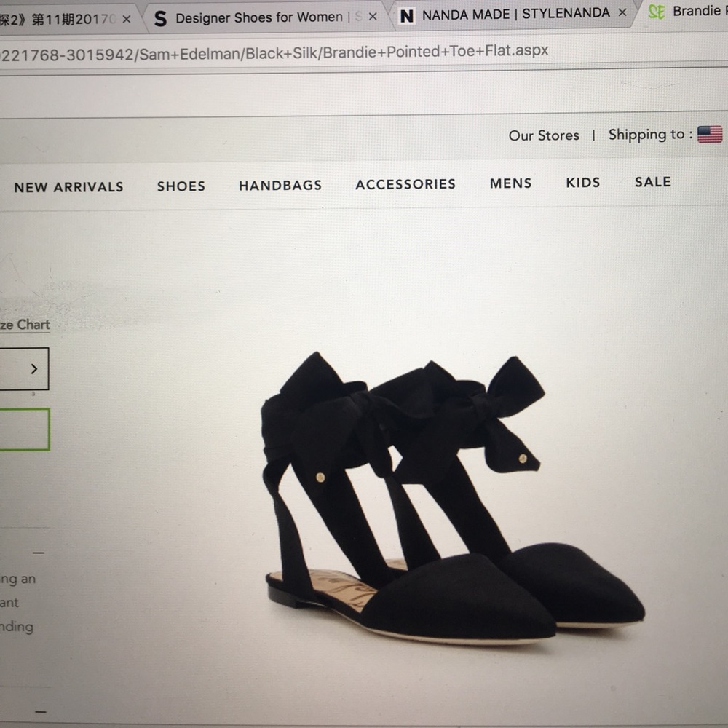
Task: Open the NEW ARRIVALS menu
Action: coord(68,187)
